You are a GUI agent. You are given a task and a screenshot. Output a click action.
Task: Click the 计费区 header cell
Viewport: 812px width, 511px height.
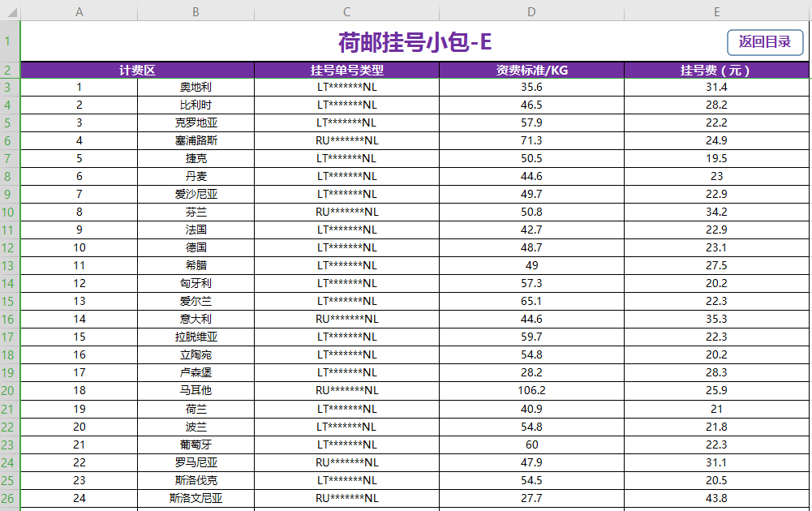[x=137, y=71]
